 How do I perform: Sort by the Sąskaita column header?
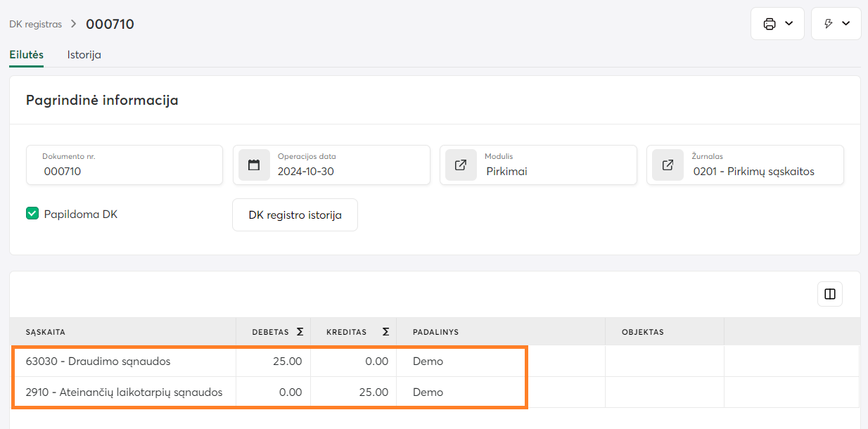coord(46,332)
